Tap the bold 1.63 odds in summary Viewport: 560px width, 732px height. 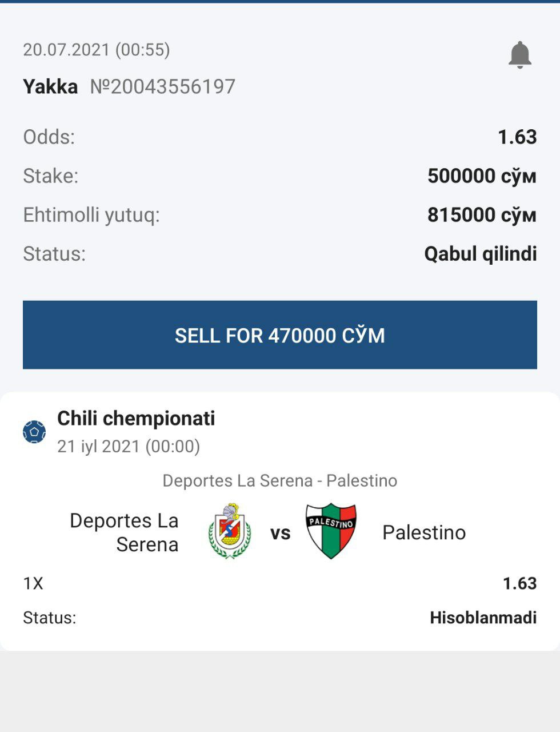pyautogui.click(x=517, y=137)
